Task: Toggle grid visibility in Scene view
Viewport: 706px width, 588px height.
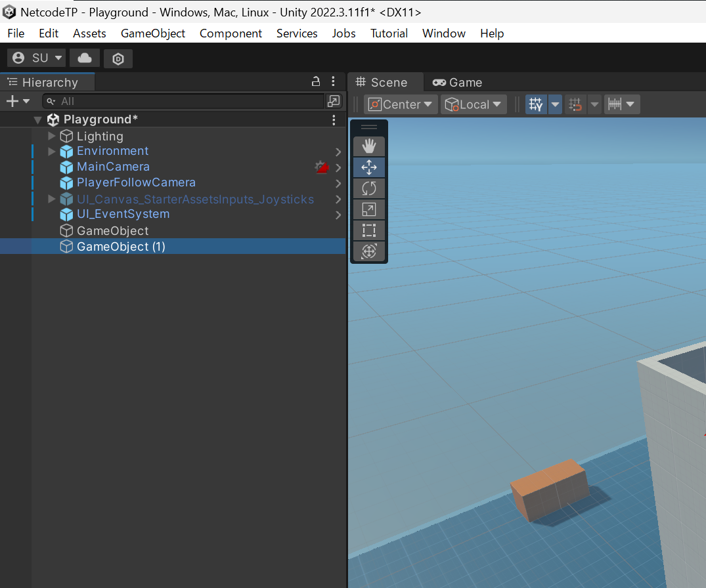Action: (536, 104)
